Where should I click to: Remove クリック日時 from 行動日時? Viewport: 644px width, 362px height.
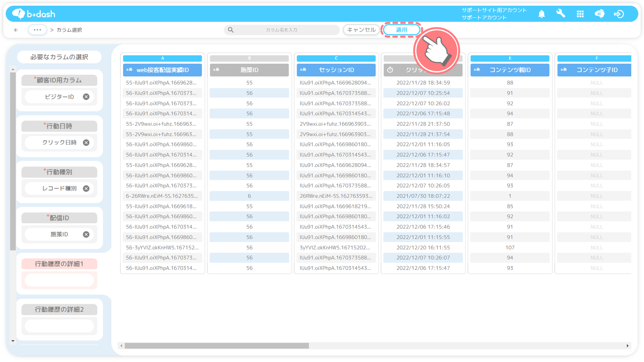(x=86, y=143)
